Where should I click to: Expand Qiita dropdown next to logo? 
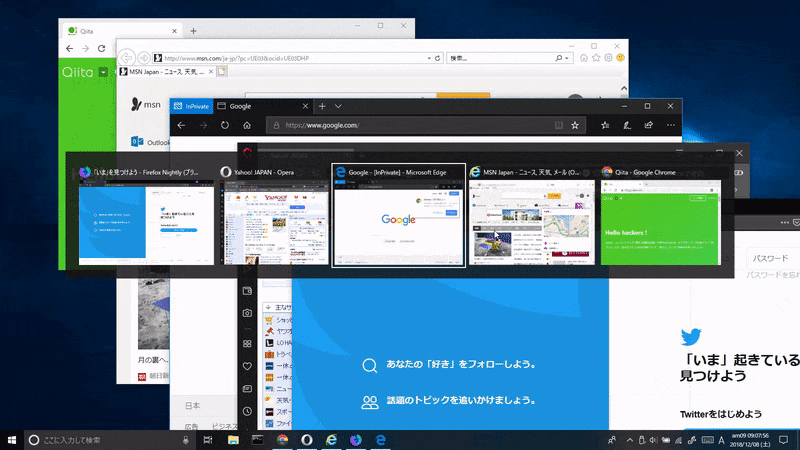pos(103,72)
